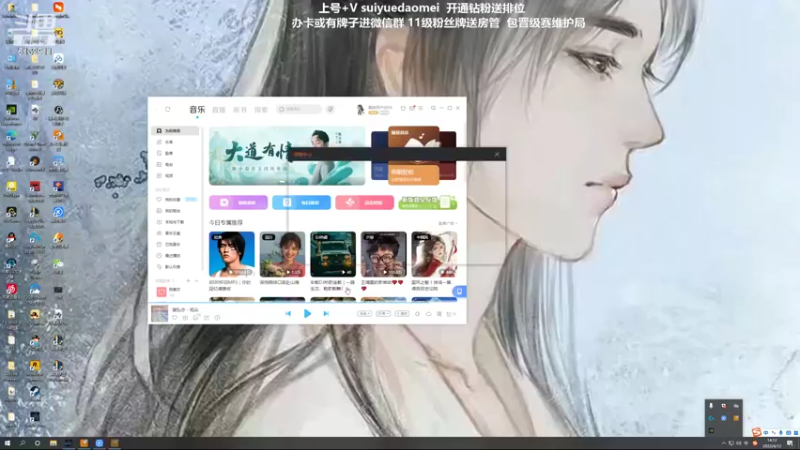Play the current track

pos(307,313)
